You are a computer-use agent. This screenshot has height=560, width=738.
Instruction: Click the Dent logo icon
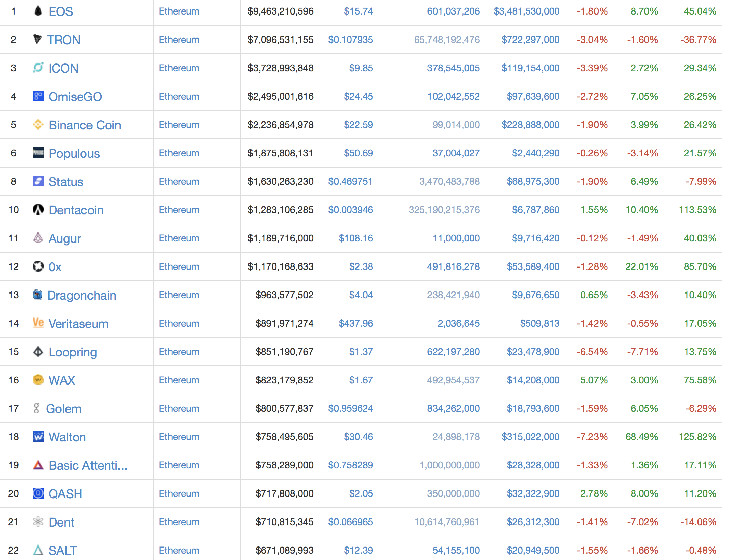point(38,521)
